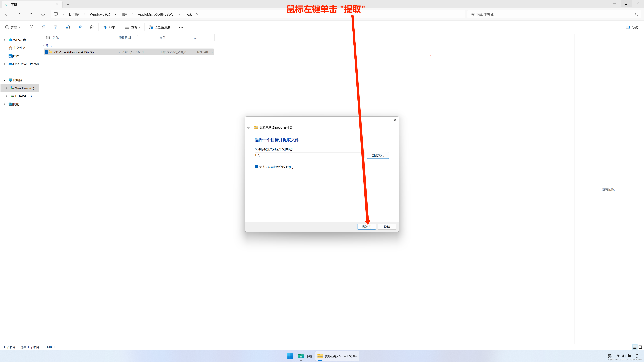This screenshot has width=644, height=362.
Task: Click the back arrow in extraction dialog
Action: [249, 127]
